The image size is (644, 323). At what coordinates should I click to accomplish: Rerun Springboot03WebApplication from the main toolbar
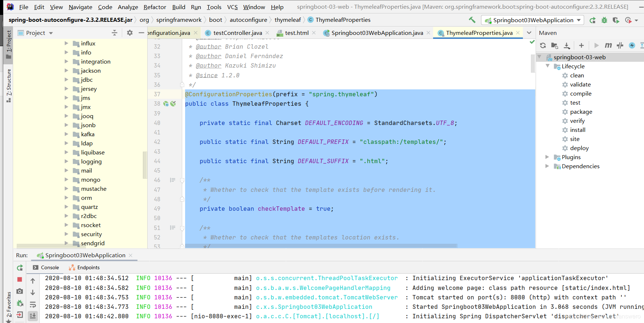click(593, 20)
